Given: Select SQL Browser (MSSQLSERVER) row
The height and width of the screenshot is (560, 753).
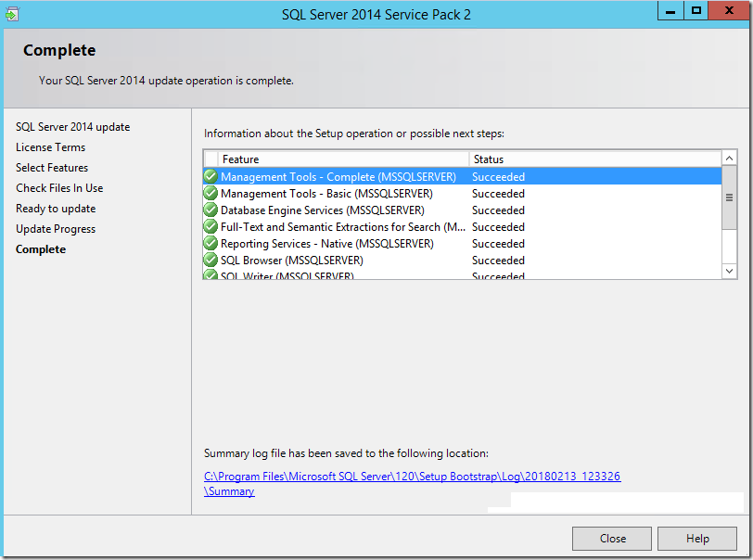Looking at the screenshot, I should click(462, 260).
